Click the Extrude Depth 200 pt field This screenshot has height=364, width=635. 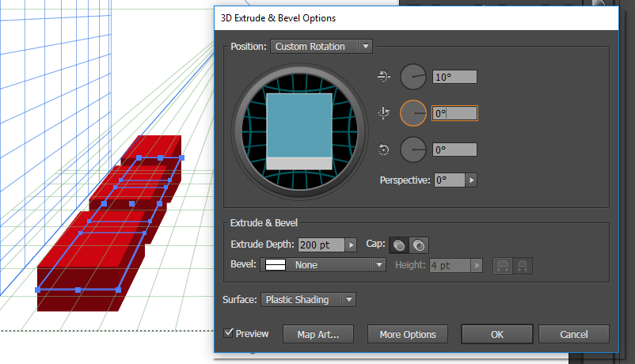point(321,245)
